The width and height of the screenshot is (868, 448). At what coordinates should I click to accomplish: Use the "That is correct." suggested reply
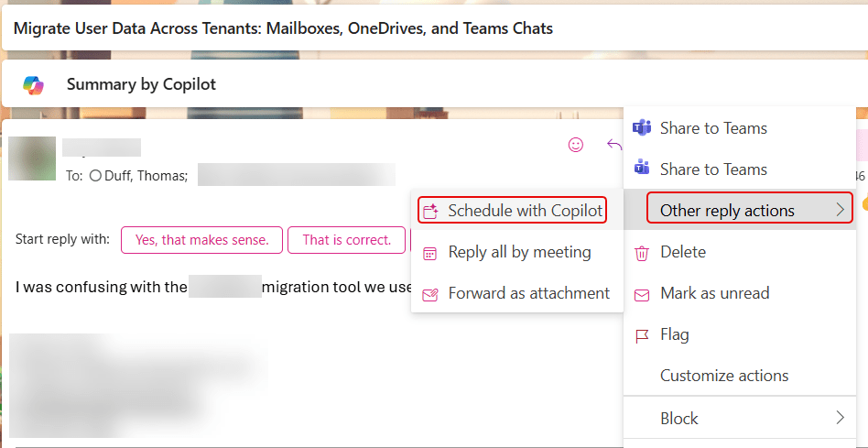point(347,240)
